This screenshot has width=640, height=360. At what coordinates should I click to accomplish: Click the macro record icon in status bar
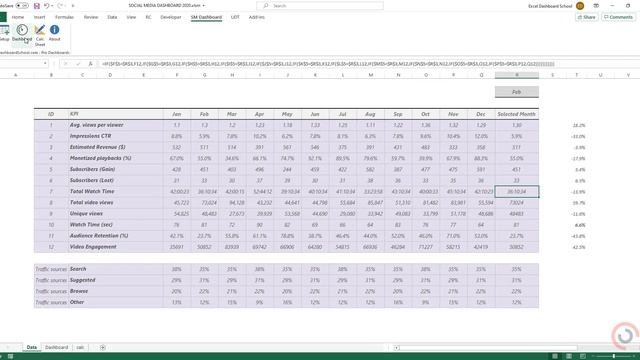click(x=10, y=356)
